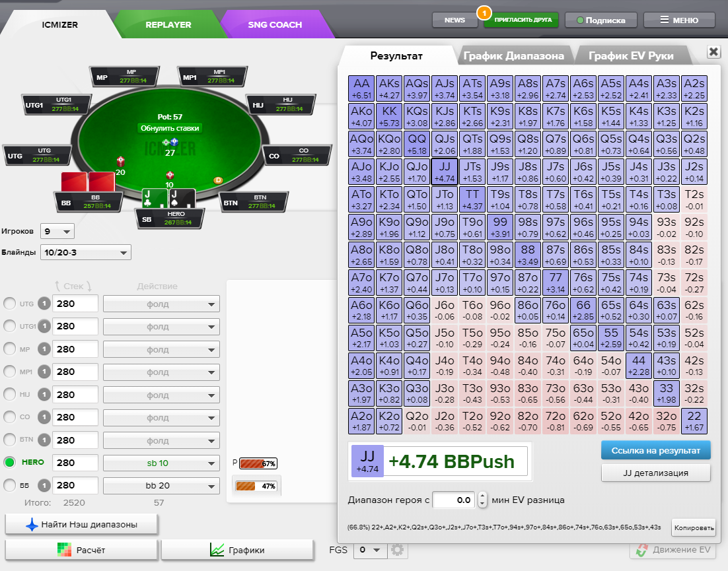Open the BB action dropdown showing bb 20

tap(161, 486)
